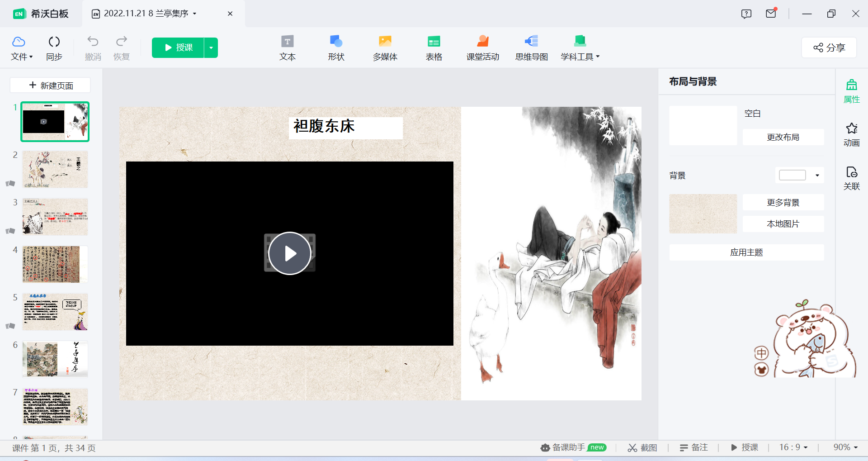
Task: Select slide 7 thumbnail
Action: (55, 407)
